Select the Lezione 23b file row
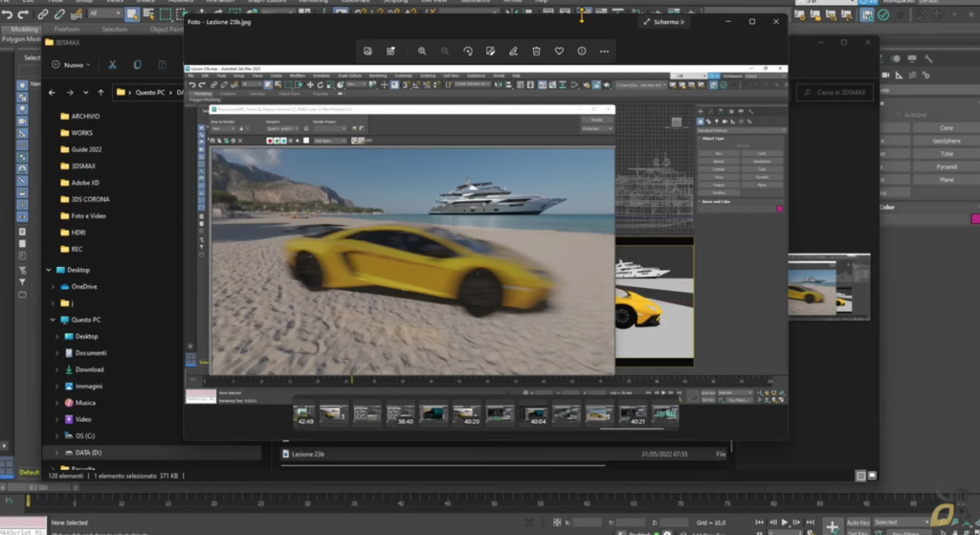The height and width of the screenshot is (535, 980). [x=505, y=455]
